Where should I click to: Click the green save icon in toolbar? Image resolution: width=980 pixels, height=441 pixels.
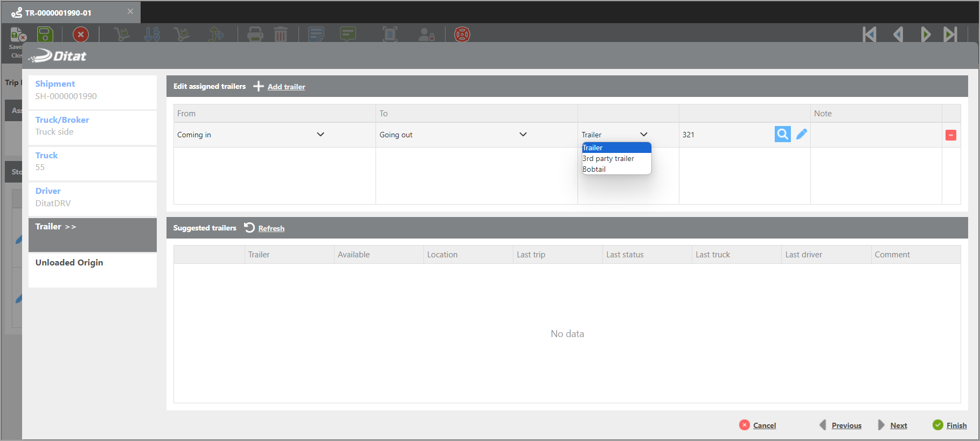45,35
